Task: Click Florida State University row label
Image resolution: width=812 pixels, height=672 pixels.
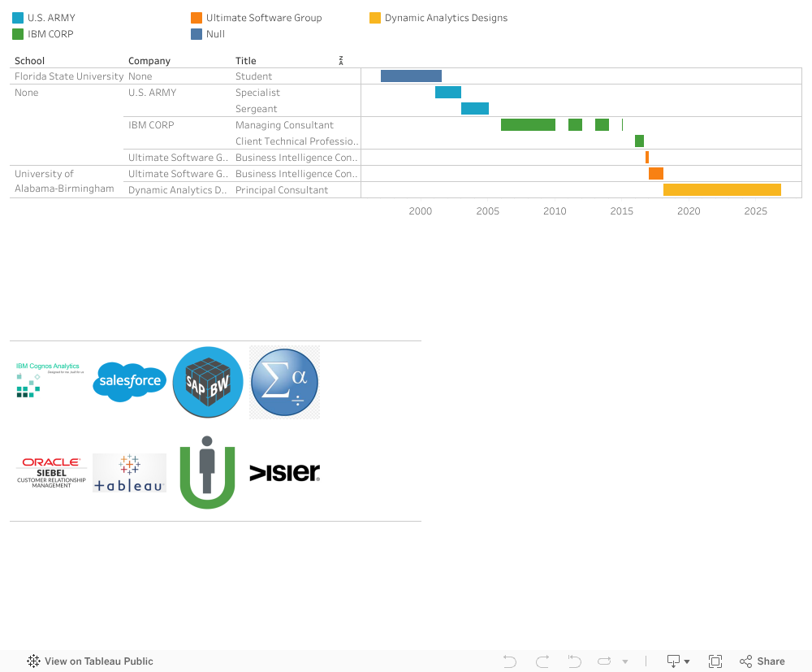Action: click(x=69, y=76)
